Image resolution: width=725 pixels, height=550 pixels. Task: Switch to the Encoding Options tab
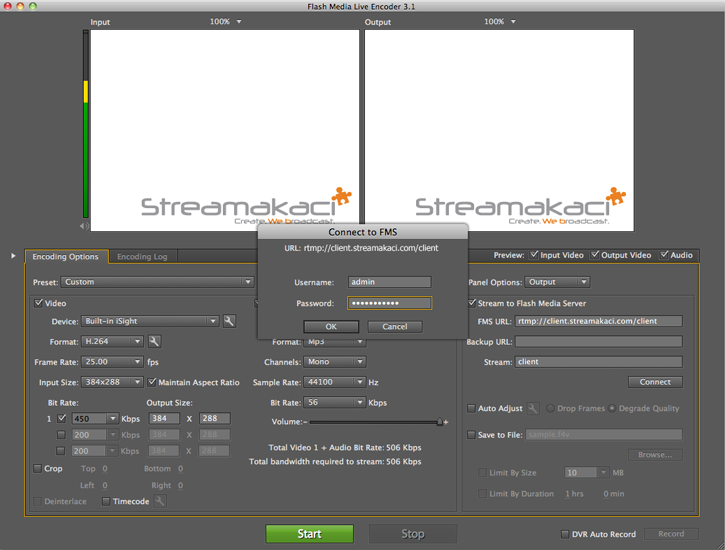pyautogui.click(x=66, y=257)
